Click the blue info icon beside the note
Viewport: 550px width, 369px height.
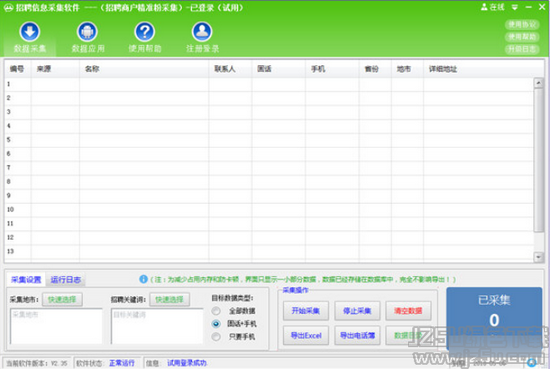coord(143,279)
